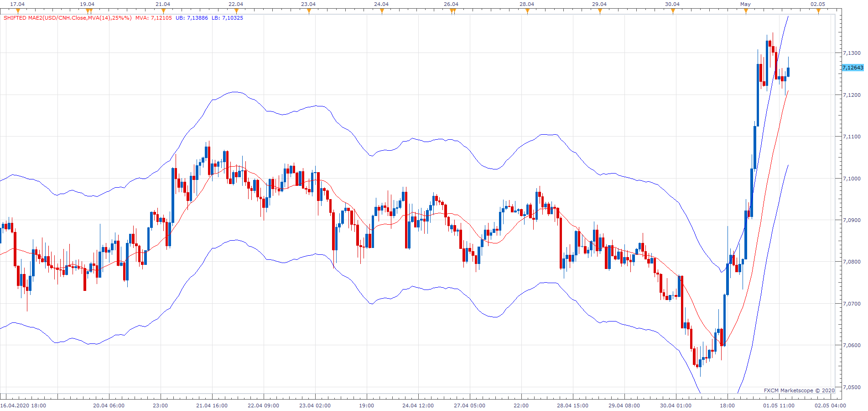The height and width of the screenshot is (411, 868).
Task: Click the 23:00 time label
Action: coord(160,406)
